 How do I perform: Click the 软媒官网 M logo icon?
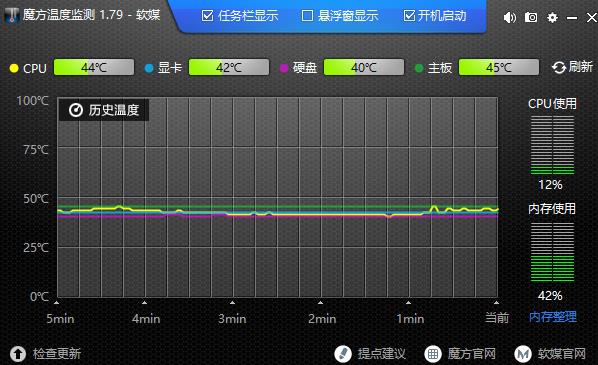(x=523, y=354)
